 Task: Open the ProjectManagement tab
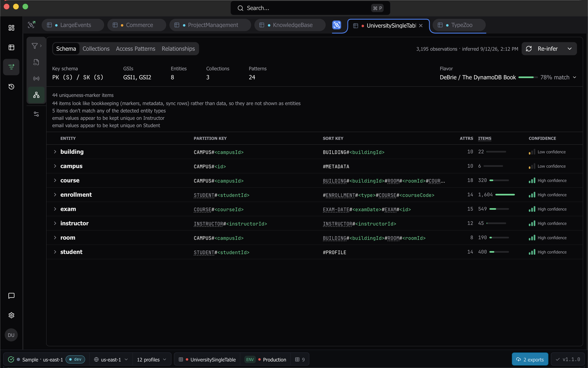tap(210, 25)
